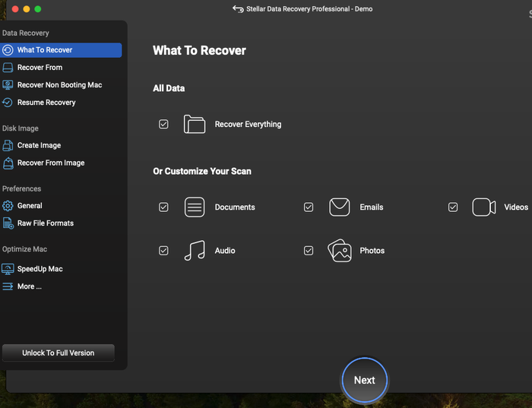Screen dimensions: 532x408
Task: Click the Videos camera icon
Action: [484, 207]
